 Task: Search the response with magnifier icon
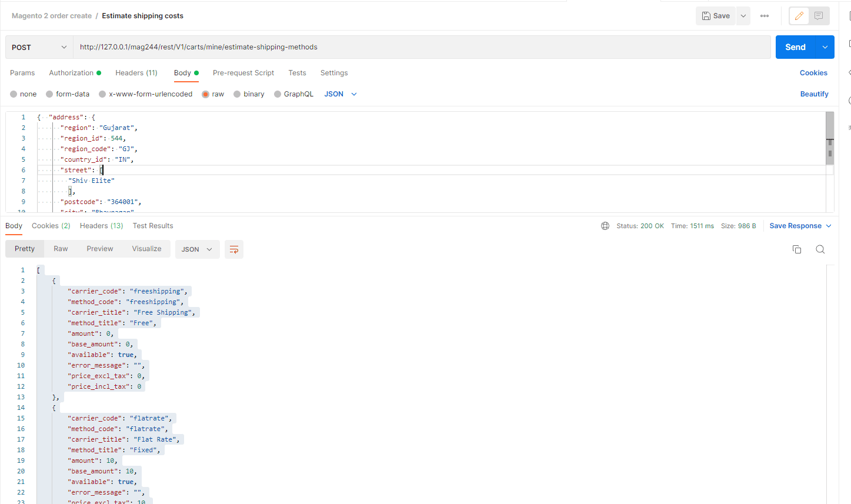(x=820, y=249)
